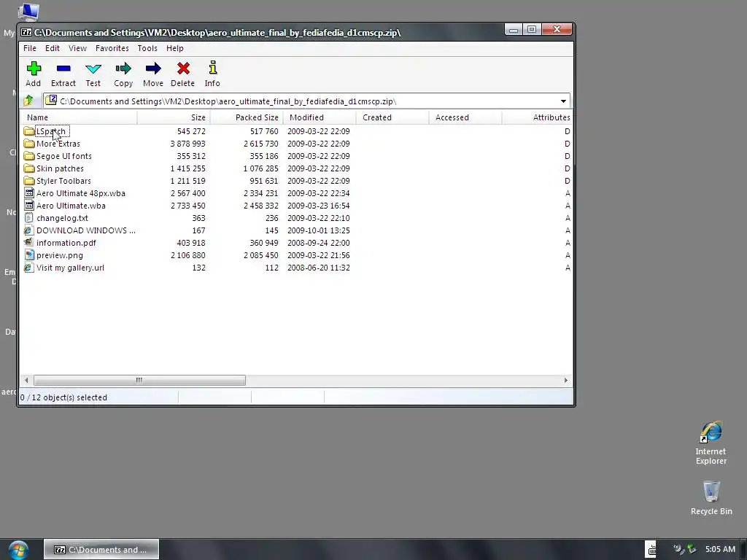747x560 pixels.
Task: Select the Segoe UI fonts folder icon
Action: (x=29, y=156)
